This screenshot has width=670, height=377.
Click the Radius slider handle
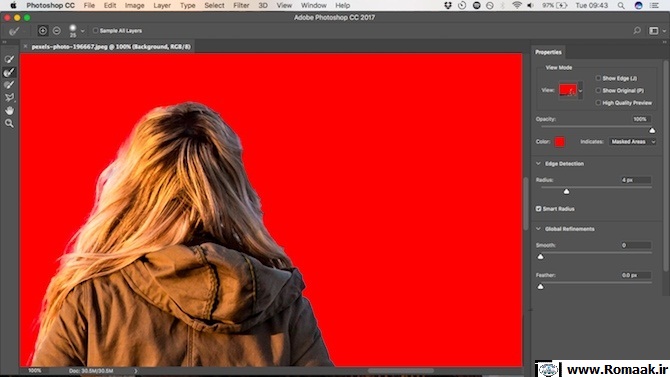click(x=566, y=191)
